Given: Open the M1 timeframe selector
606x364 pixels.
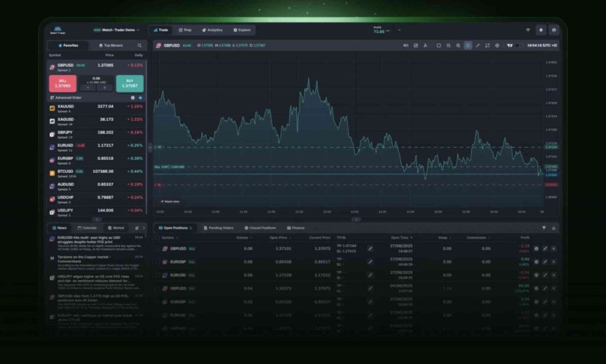Looking at the screenshot, I should click(x=406, y=46).
